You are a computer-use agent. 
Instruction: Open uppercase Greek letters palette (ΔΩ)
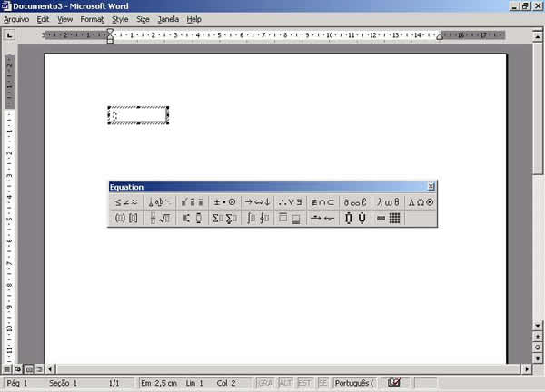pos(421,202)
